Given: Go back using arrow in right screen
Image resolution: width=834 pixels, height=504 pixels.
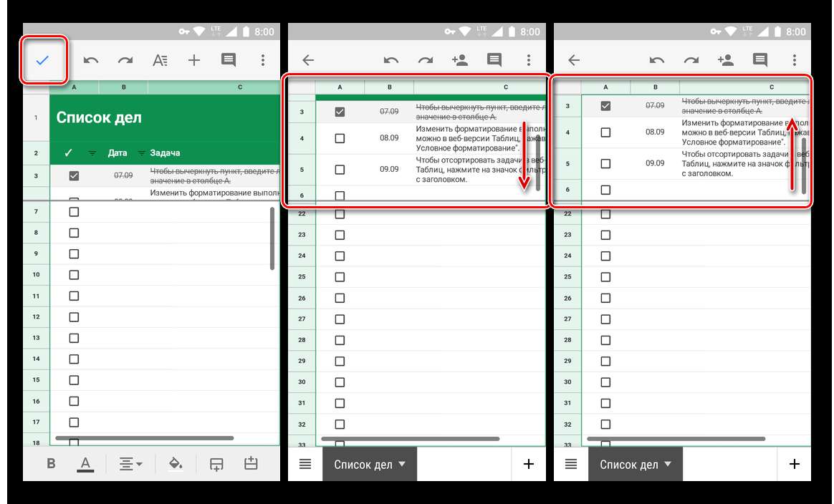Looking at the screenshot, I should coord(574,60).
